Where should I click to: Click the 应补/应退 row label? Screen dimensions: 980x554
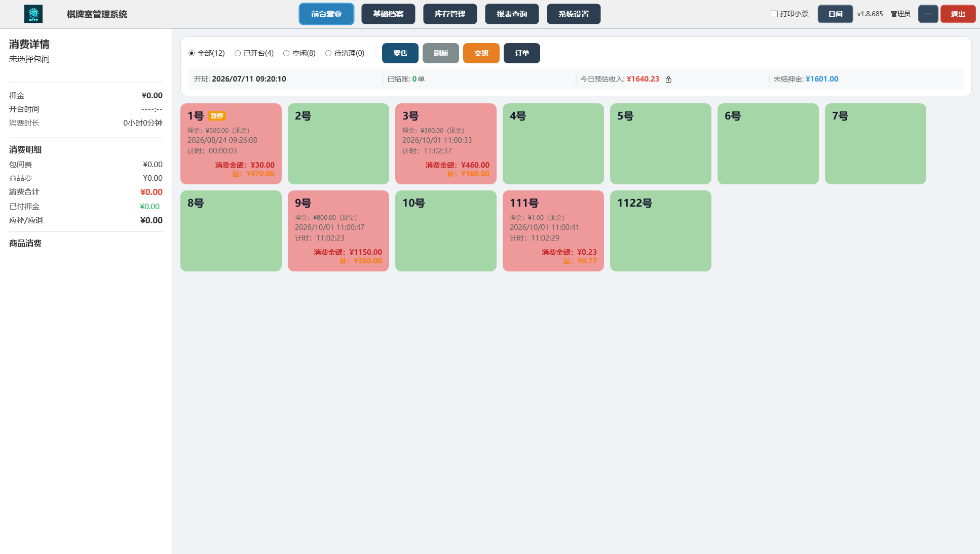(26, 220)
